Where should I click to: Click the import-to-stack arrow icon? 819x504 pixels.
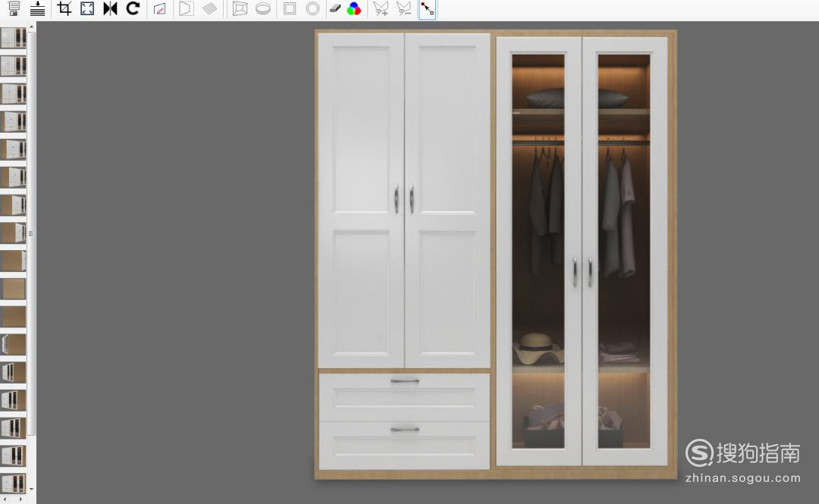38,8
